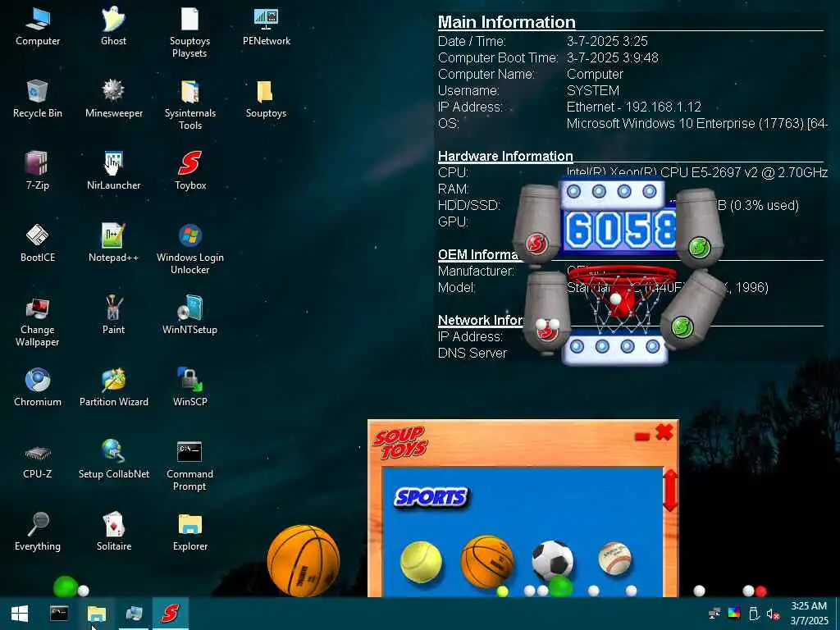Launch the Chromium browser icon
840x630 pixels.
tap(38, 387)
